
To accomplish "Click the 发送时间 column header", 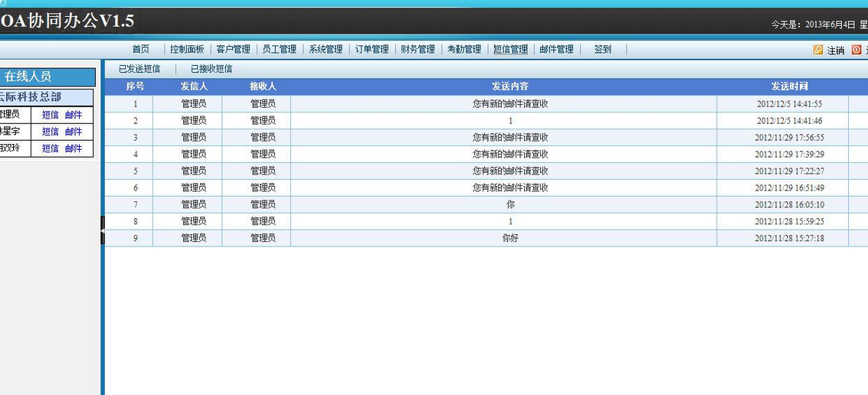I will 789,87.
